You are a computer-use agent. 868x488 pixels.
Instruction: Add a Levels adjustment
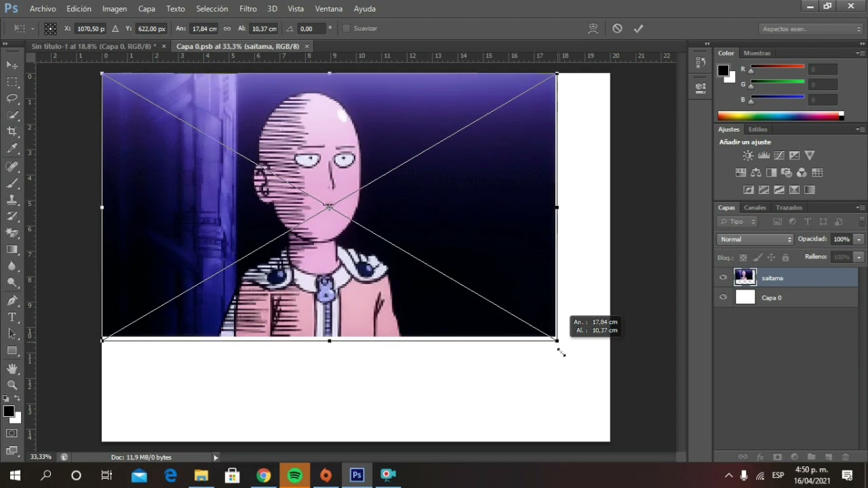click(x=764, y=155)
